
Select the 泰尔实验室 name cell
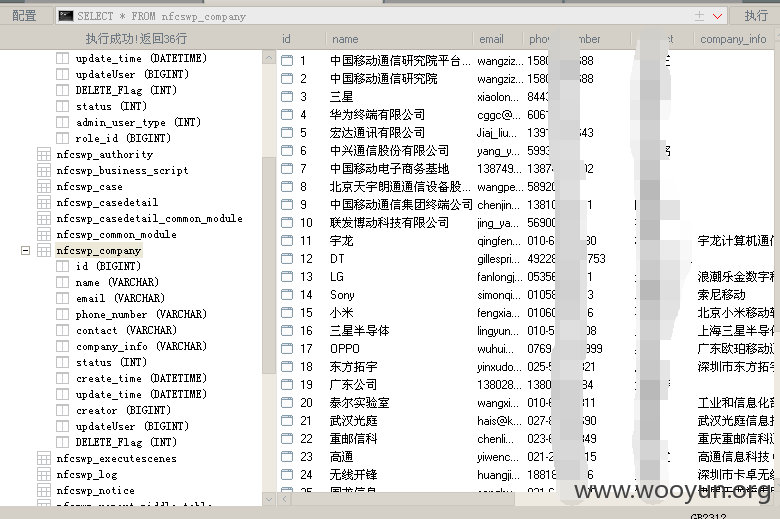click(360, 403)
